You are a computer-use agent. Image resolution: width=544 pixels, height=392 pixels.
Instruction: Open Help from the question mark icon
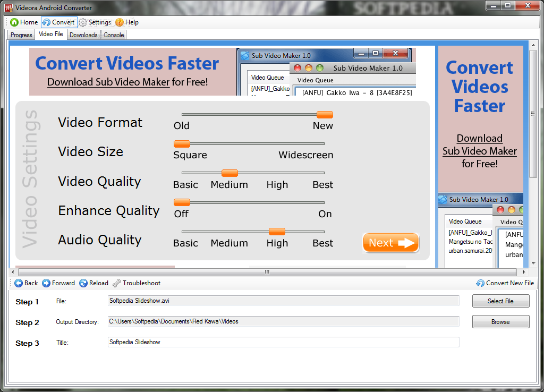(120, 22)
